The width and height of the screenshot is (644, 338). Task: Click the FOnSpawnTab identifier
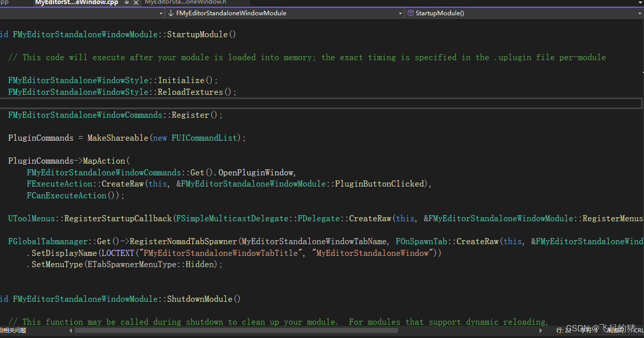421,242
